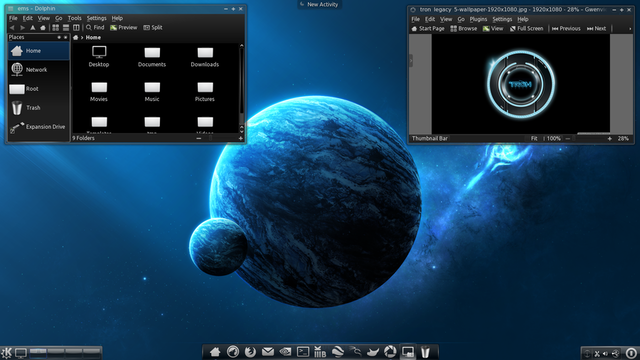Screen dimensions: 640x360
Task: Open Dolphin Edit menu
Action: (27, 18)
